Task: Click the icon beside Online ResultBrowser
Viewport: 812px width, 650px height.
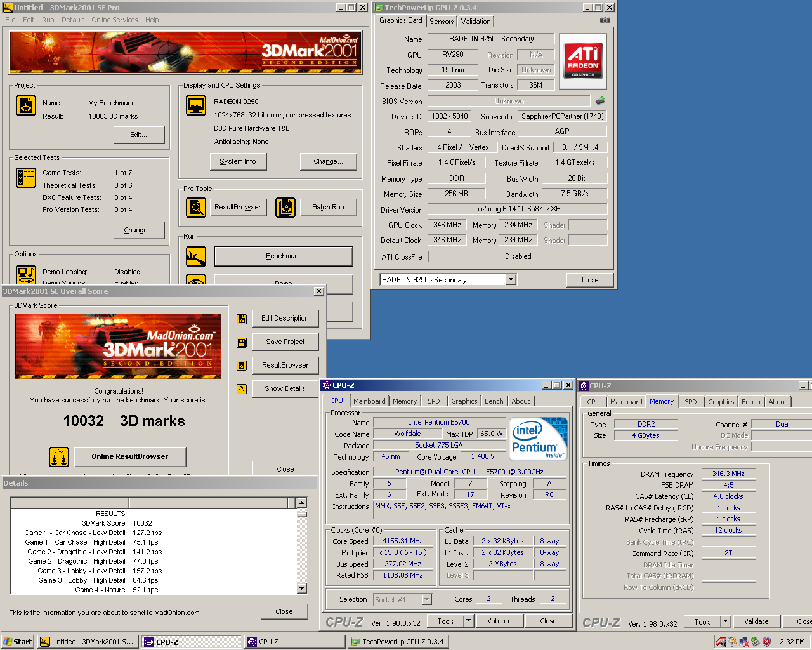Action: pyautogui.click(x=59, y=457)
